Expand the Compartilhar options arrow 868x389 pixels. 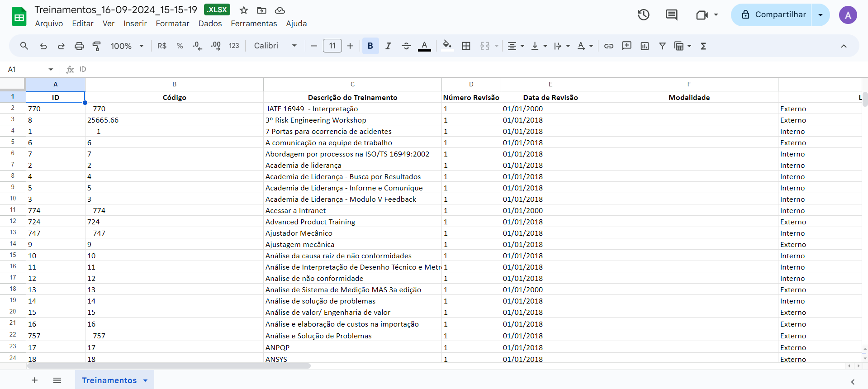point(821,15)
